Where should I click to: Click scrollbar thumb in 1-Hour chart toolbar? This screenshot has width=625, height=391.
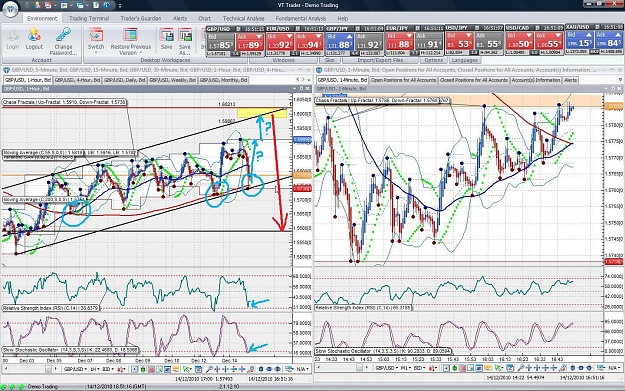point(48,369)
